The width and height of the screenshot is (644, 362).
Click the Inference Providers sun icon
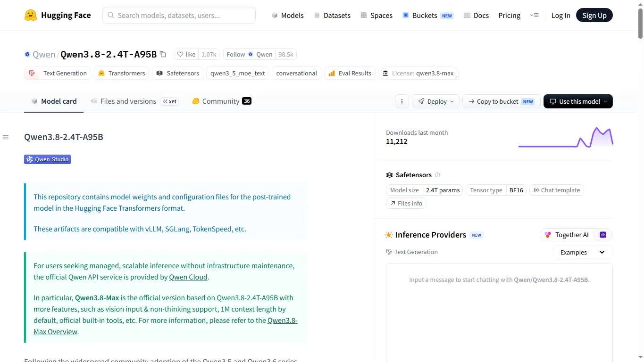click(389, 235)
